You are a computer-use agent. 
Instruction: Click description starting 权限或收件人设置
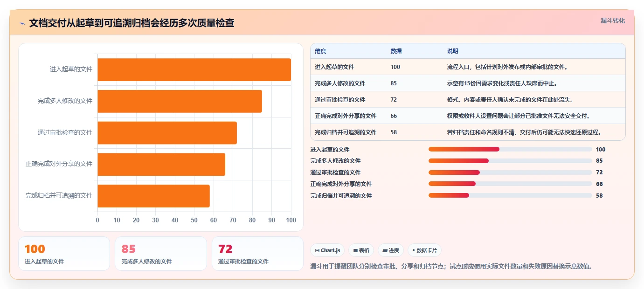[519, 116]
